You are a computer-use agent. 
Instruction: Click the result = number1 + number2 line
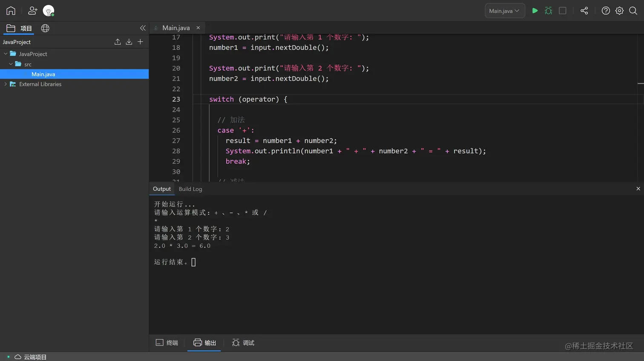coord(281,140)
